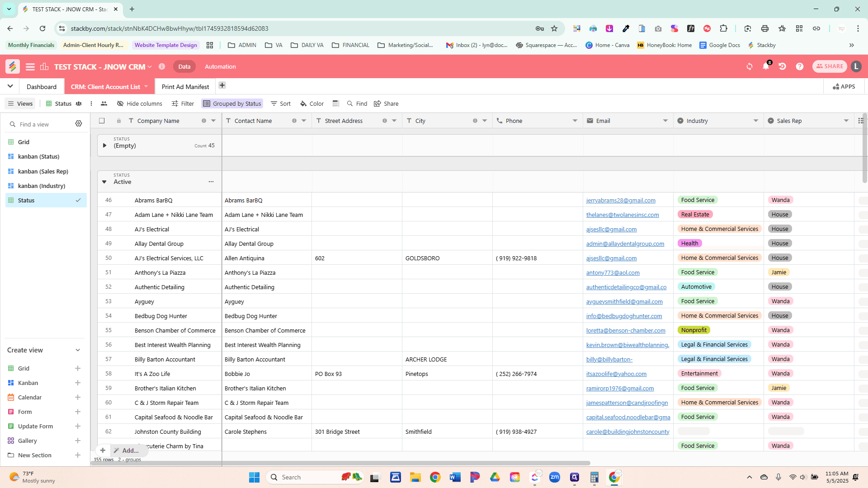Screen dimensions: 868x488
Task: Open File Explorer from the taskbar
Action: pos(415,477)
